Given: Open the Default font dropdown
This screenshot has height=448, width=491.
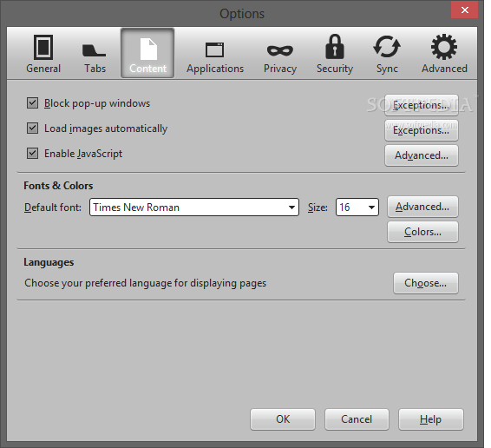Looking at the screenshot, I should tap(194, 208).
